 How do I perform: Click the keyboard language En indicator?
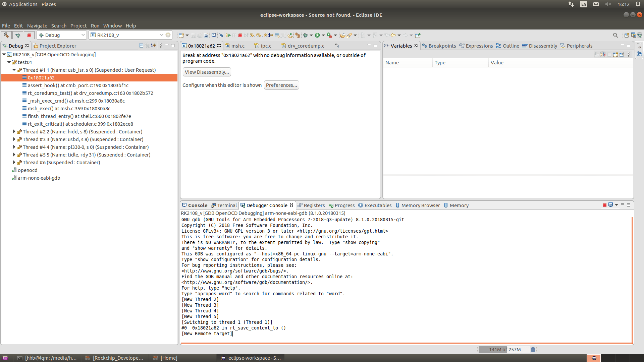[584, 4]
